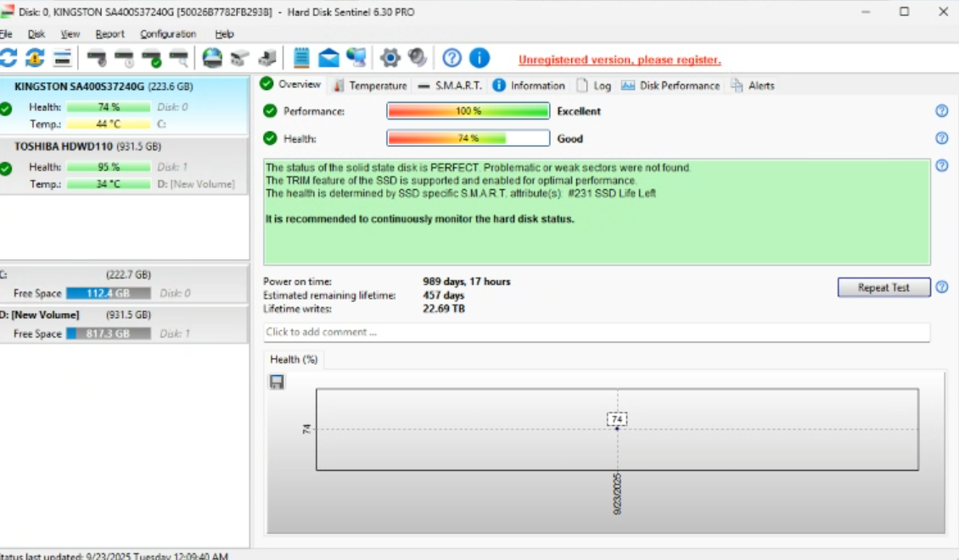Click the 'Excellent' performance rating text

click(579, 111)
